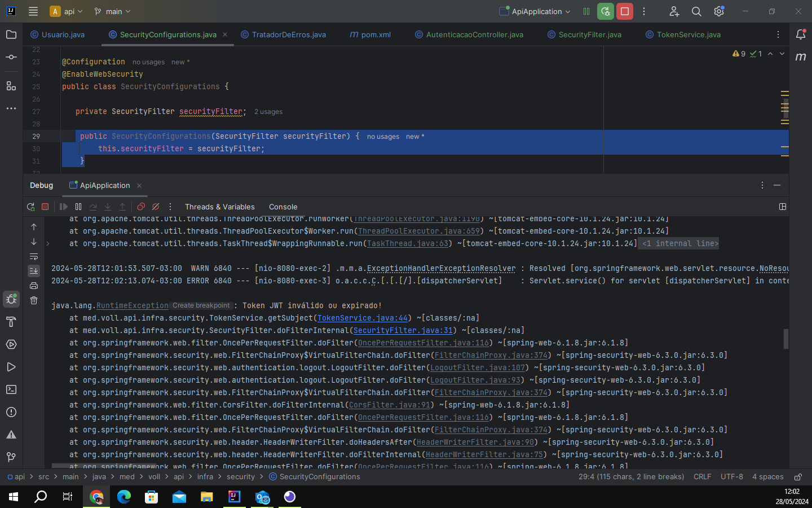Image resolution: width=812 pixels, height=508 pixels.
Task: Toggle debug layout settings icon
Action: 783,207
